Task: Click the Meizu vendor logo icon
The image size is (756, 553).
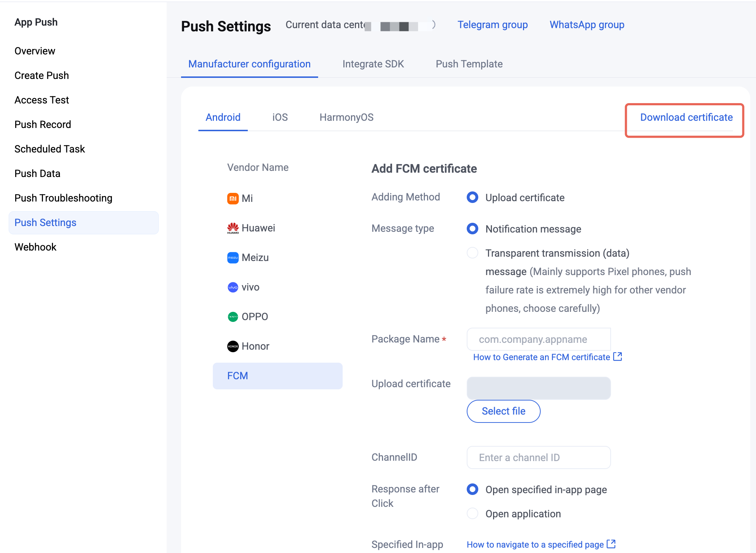Action: tap(233, 257)
